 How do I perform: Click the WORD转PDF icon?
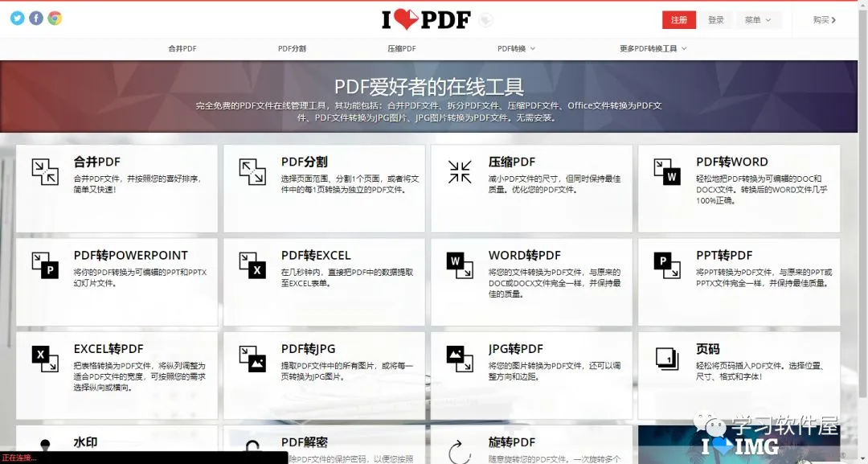(460, 265)
